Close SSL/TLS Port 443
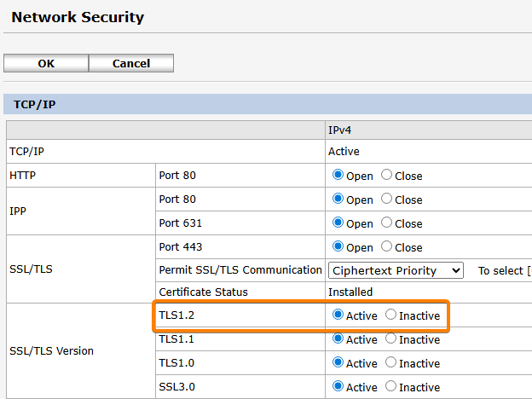This screenshot has width=532, height=399. (387, 246)
